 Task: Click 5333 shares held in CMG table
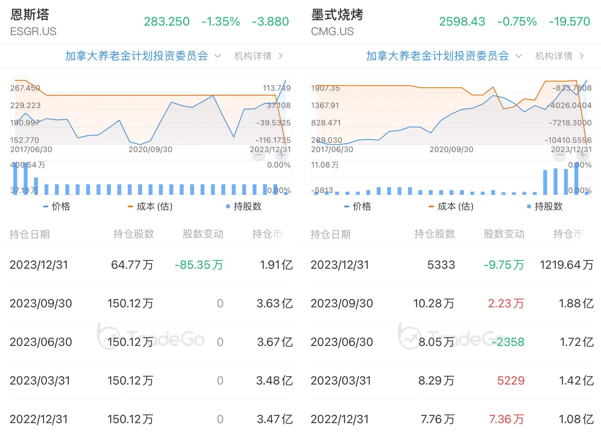441,265
